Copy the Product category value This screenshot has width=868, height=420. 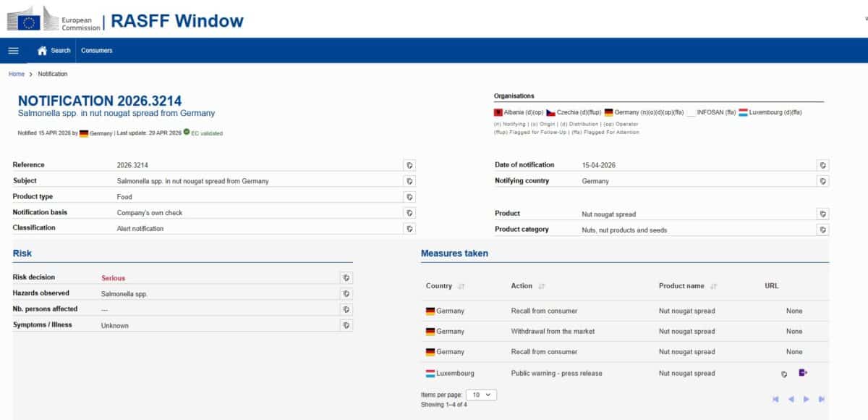[822, 230]
